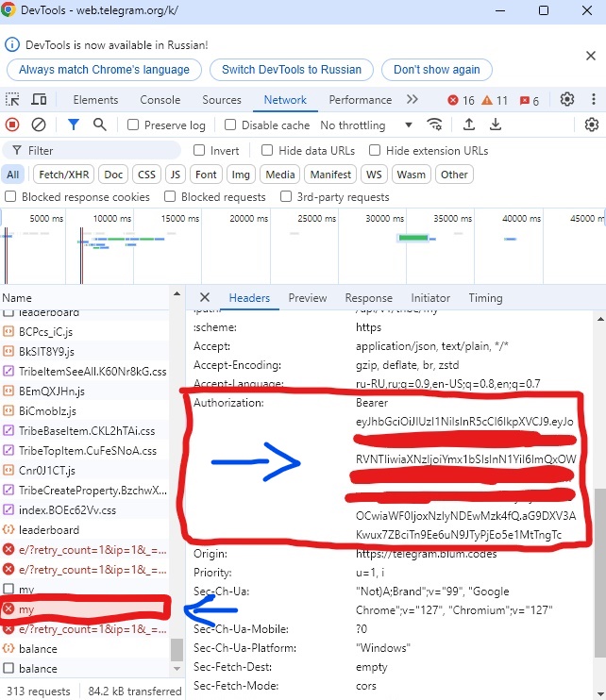Clear the network log
The width and height of the screenshot is (606, 700).
tap(39, 125)
